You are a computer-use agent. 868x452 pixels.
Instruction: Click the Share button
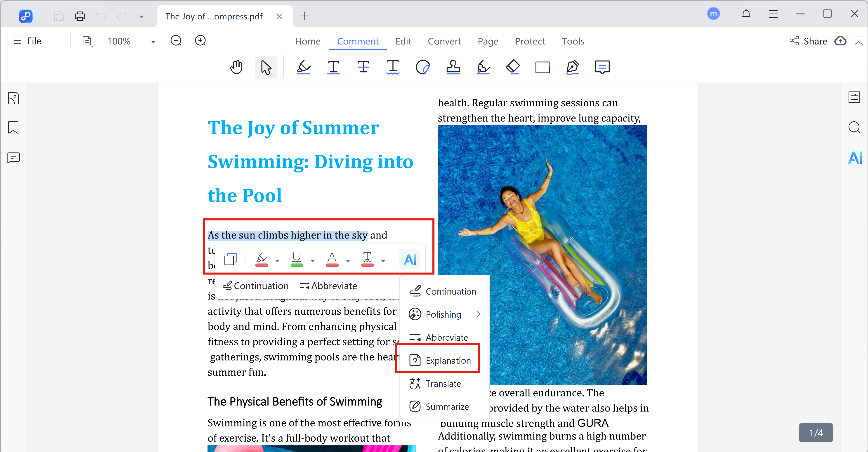(808, 41)
